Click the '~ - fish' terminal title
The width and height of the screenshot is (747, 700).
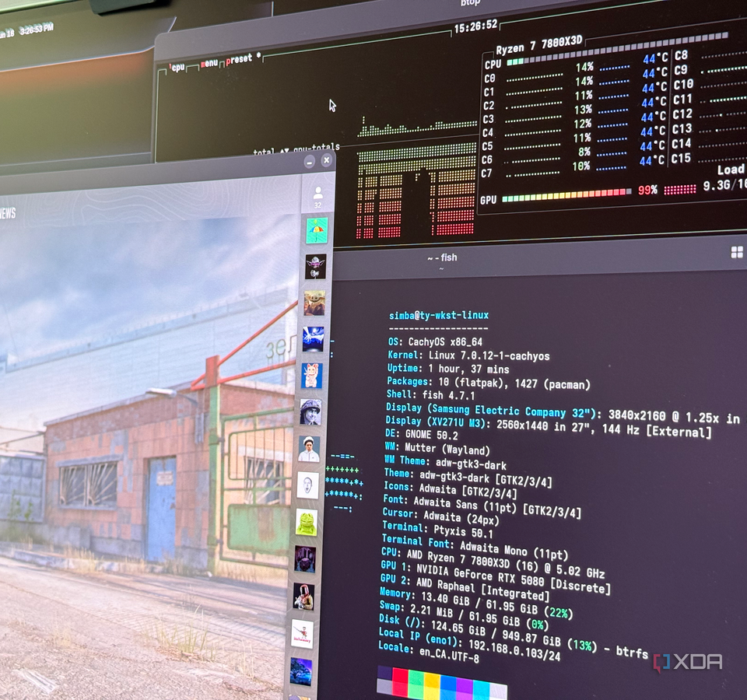(x=442, y=257)
